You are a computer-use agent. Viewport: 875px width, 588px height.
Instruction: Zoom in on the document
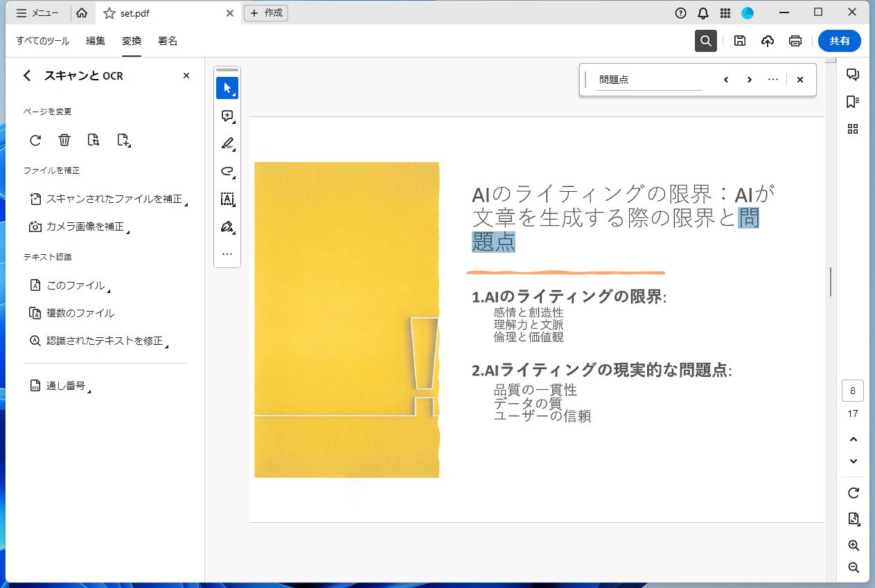click(x=853, y=546)
